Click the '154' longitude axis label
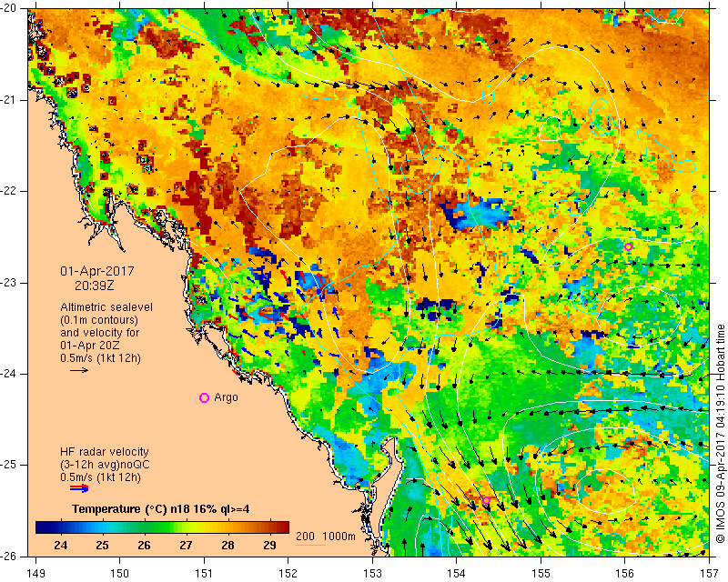Viewport: 728px width, 582px height. point(457,574)
